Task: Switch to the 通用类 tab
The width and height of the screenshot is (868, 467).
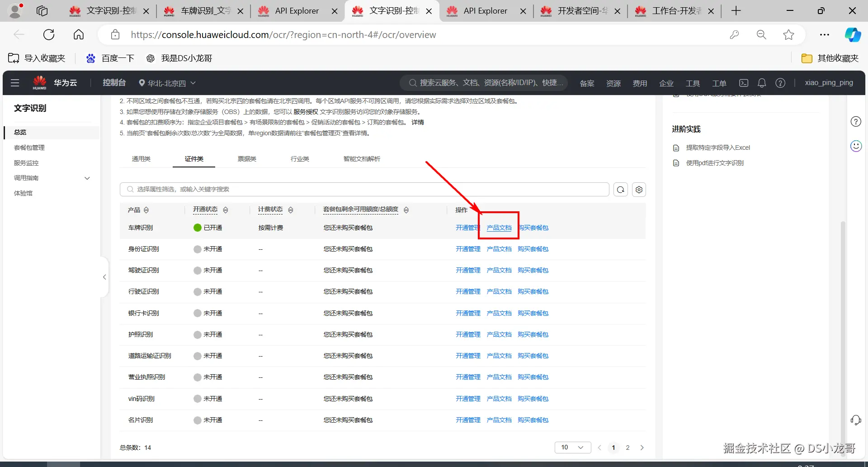Action: (141, 159)
